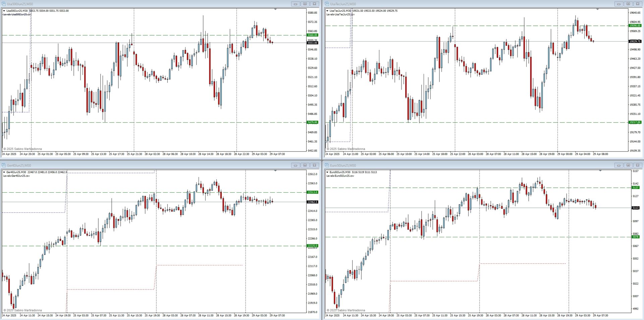Select the 19590.00 level label on UsaTec chart
The width and height of the screenshot is (644, 320).
[x=635, y=25]
